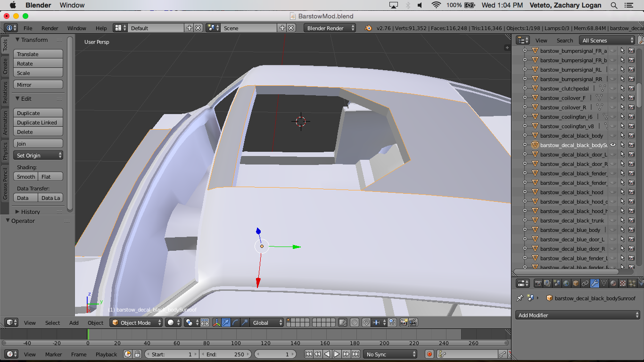Click the Scene browse icon in header
The width and height of the screenshot is (644, 362).
point(213,28)
